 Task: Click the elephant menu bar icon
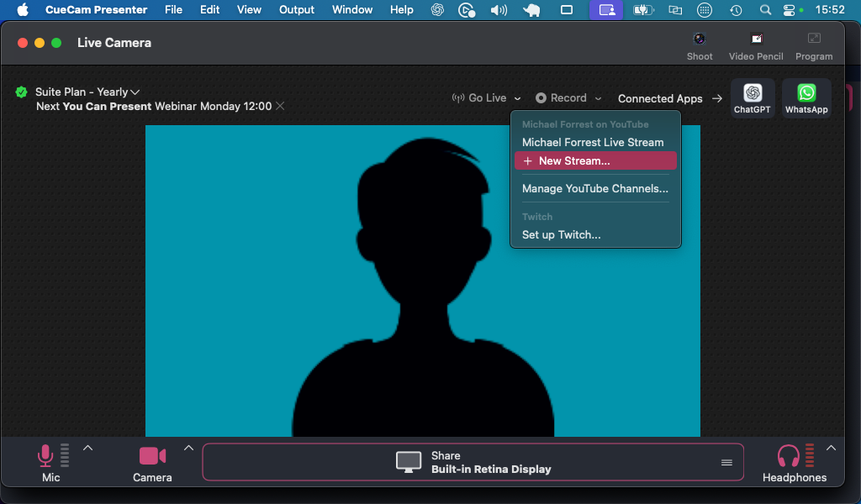coord(531,10)
